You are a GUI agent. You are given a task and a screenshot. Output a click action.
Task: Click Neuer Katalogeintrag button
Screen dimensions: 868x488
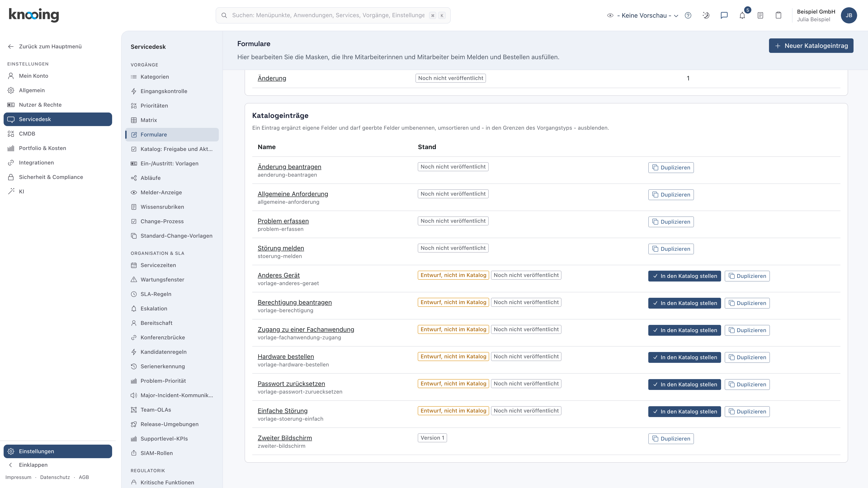[811, 46]
